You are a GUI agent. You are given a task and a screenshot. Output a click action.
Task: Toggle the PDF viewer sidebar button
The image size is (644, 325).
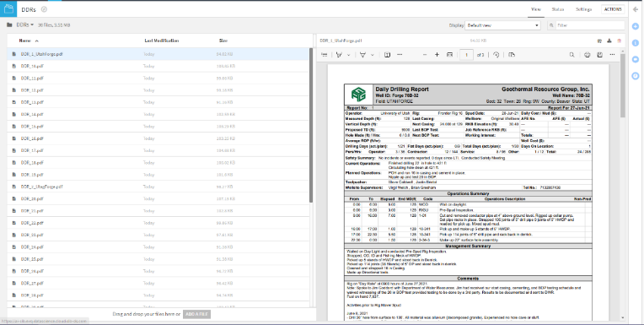(324, 55)
